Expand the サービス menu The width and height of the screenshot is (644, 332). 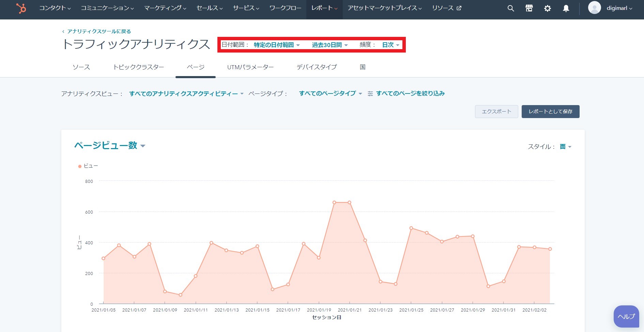pos(246,8)
